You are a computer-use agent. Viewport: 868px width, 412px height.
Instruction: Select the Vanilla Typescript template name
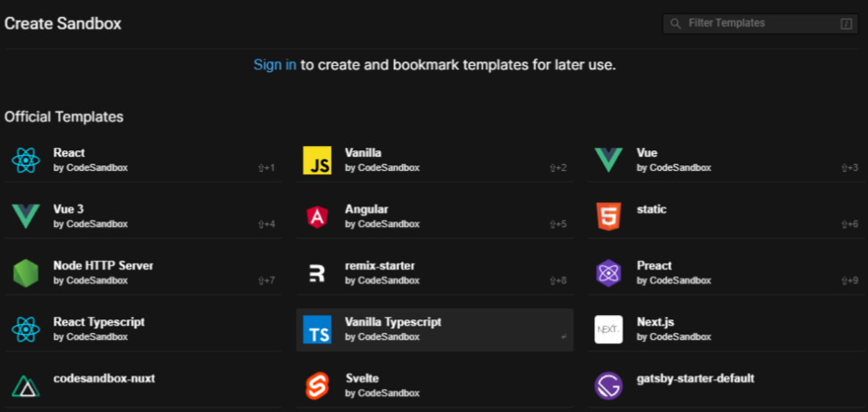(393, 322)
